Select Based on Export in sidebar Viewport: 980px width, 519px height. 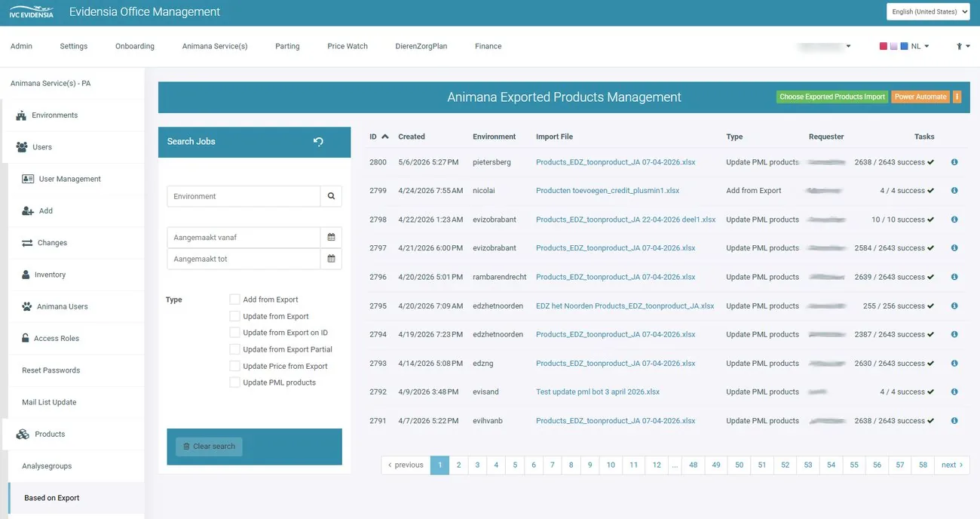pos(77,498)
